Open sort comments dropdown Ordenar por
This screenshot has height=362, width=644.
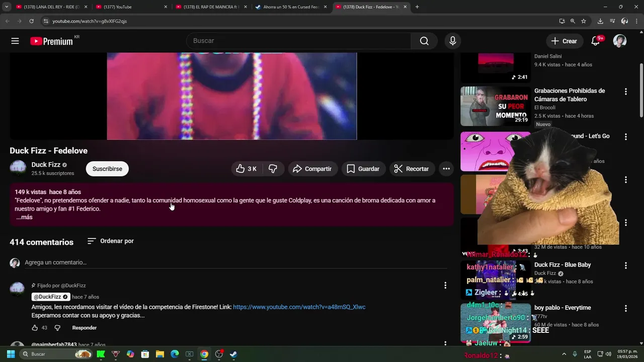(110, 241)
